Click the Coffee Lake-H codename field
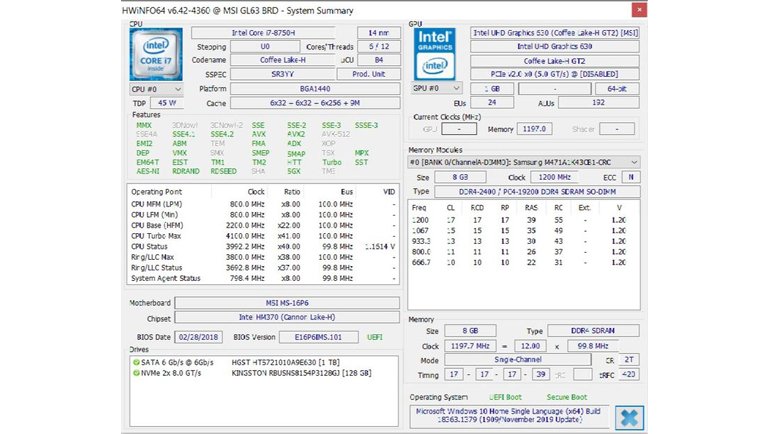770x434 pixels. click(282, 60)
